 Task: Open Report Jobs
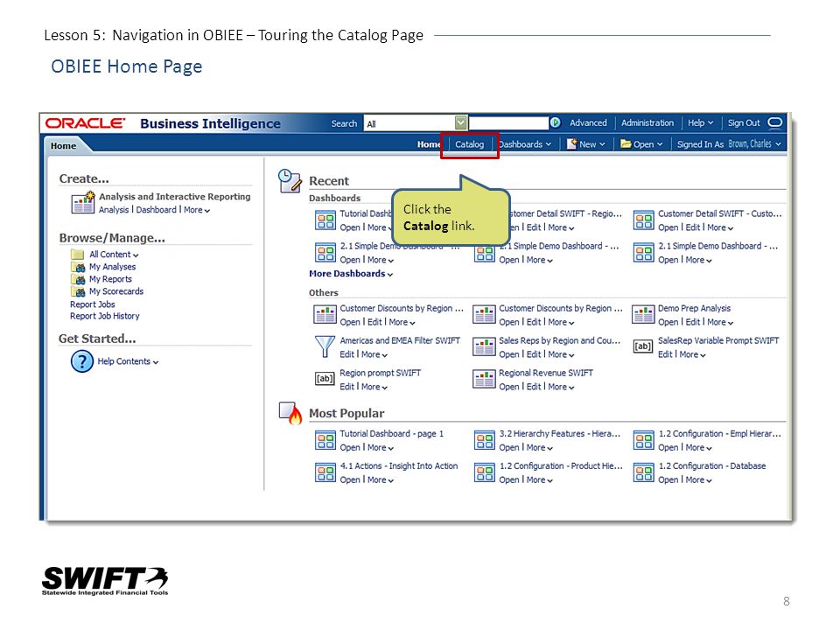(x=92, y=304)
